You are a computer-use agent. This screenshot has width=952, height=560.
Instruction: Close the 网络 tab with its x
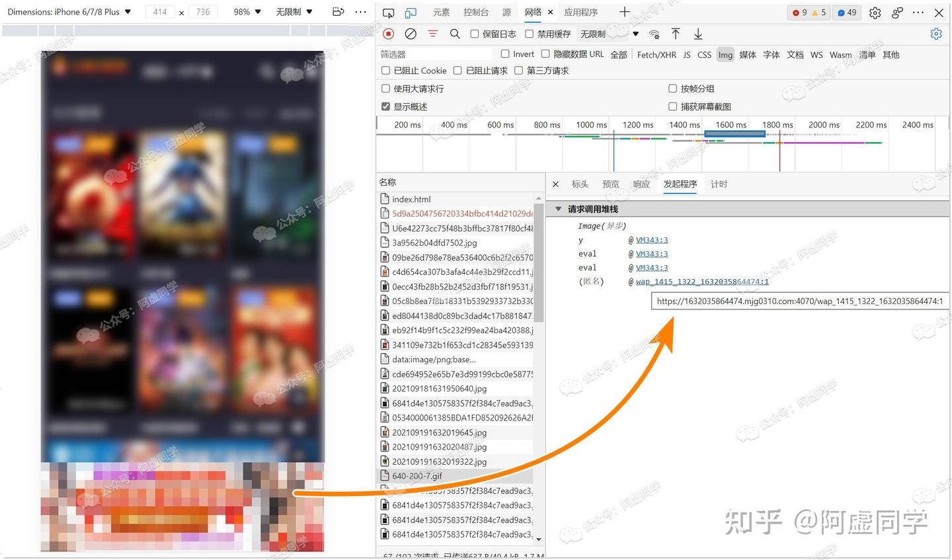point(550,12)
